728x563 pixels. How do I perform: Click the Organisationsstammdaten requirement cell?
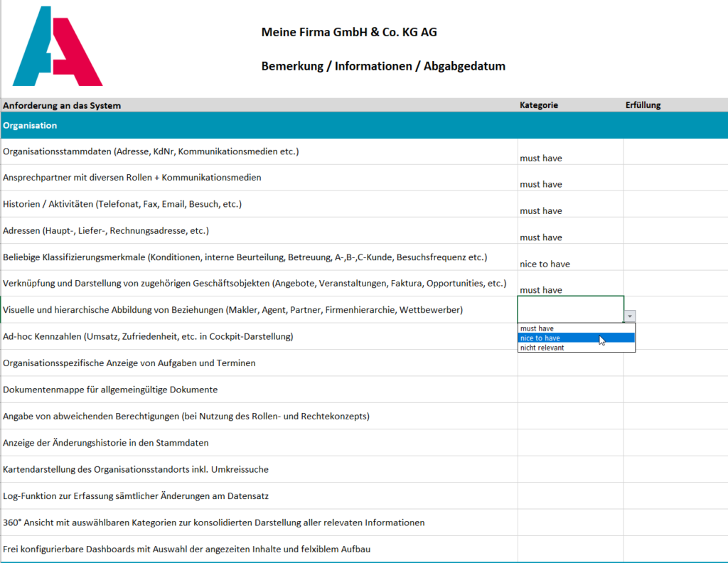coord(259,151)
